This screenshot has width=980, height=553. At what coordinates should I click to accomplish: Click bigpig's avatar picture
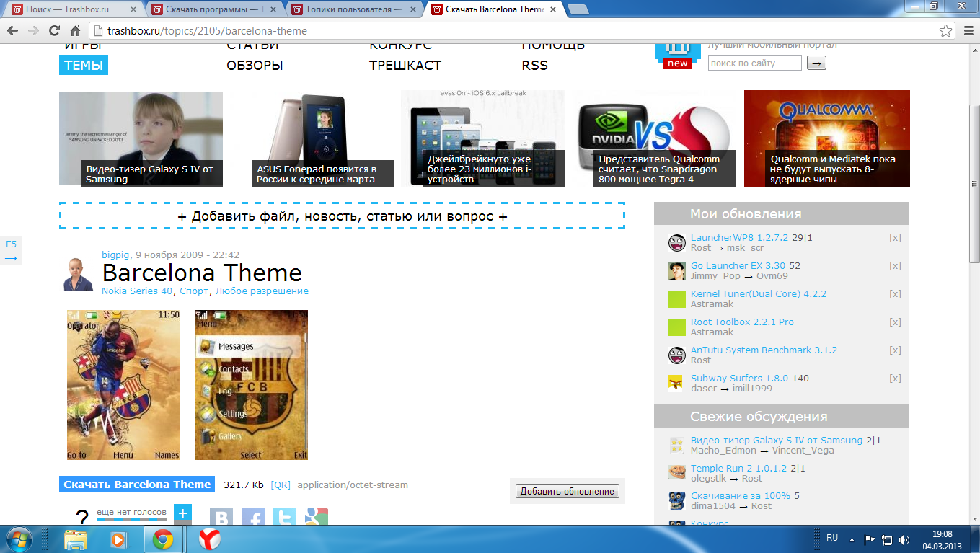click(x=79, y=274)
